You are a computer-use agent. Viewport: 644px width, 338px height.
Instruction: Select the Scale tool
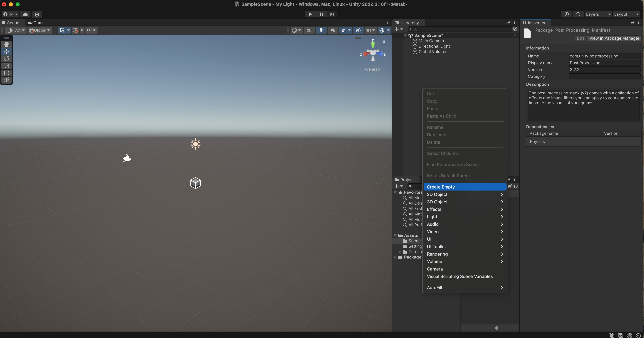point(6,66)
